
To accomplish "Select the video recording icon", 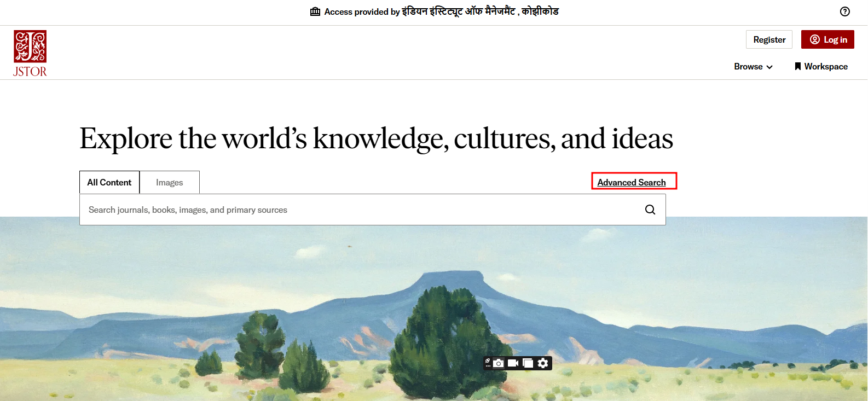I will click(513, 363).
